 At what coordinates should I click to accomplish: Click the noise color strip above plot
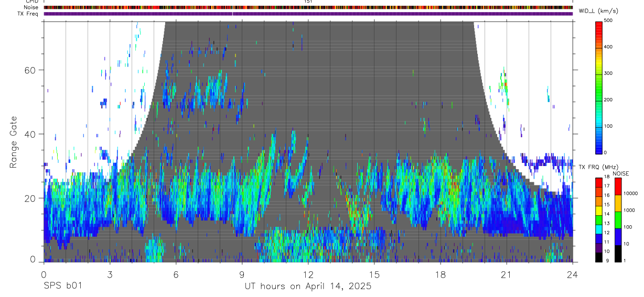(x=308, y=7)
